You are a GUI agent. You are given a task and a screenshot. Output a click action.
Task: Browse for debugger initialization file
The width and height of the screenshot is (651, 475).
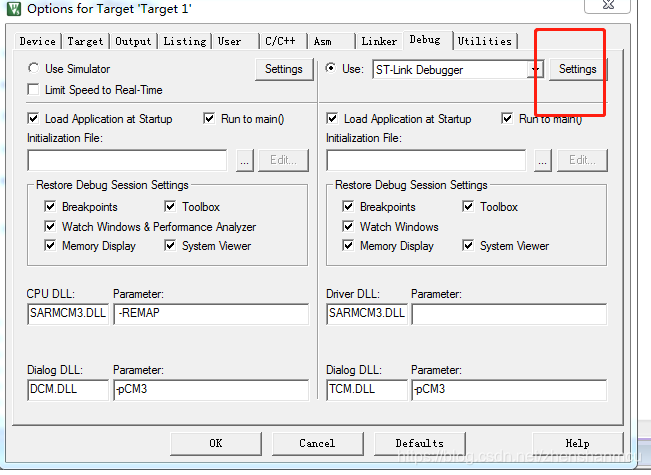click(x=543, y=160)
